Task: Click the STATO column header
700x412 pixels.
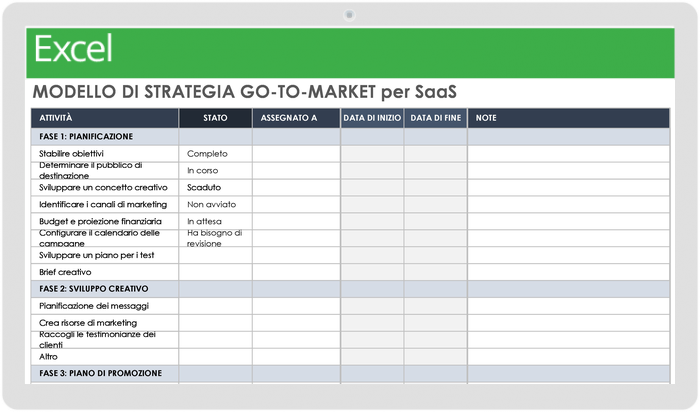Action: (214, 118)
